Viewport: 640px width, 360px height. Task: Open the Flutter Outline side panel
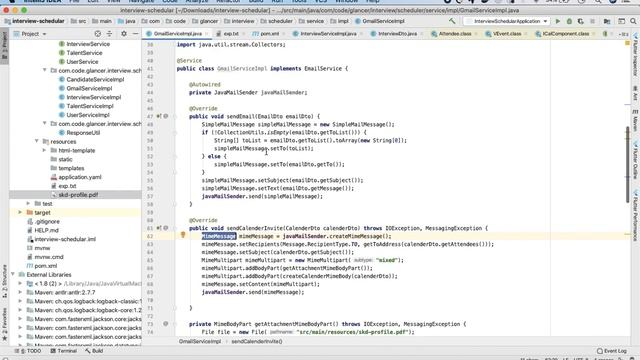635,160
